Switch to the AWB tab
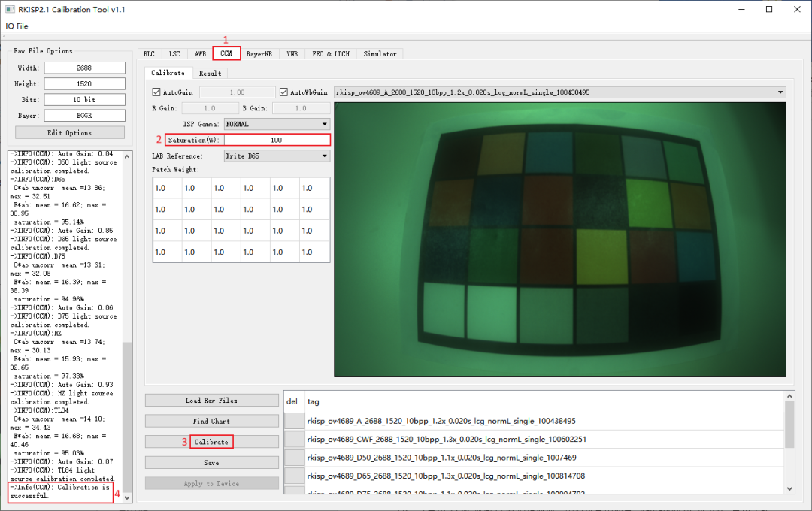Viewport: 812px width, 511px height. [200, 53]
